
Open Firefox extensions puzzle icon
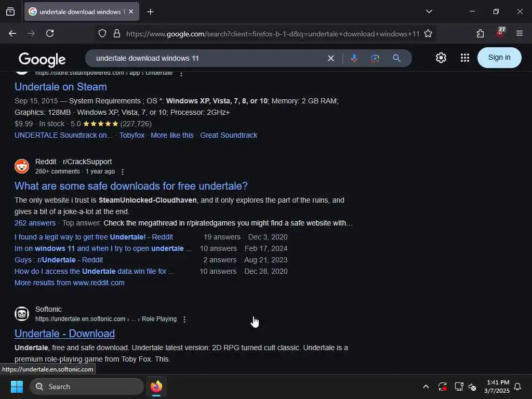click(480, 34)
